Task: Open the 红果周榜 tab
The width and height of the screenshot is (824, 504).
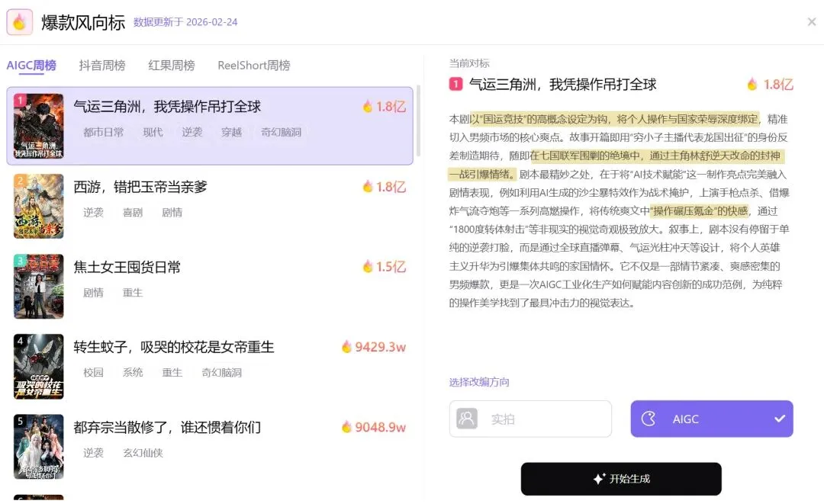Action: 172,65
